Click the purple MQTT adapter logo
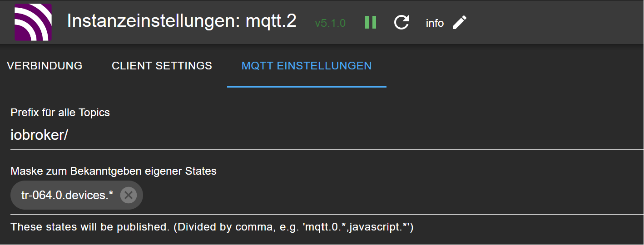The height and width of the screenshot is (245, 644). pyautogui.click(x=33, y=22)
